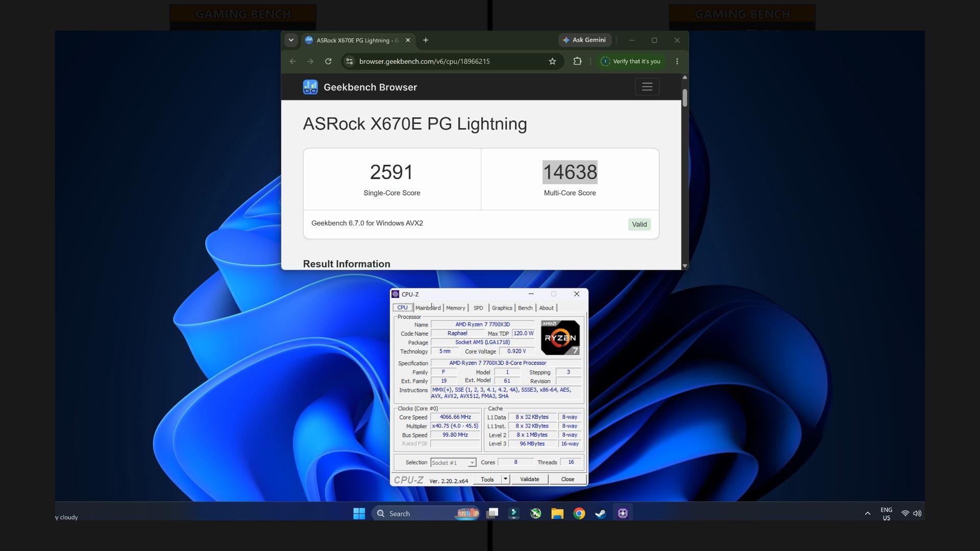
Task: Reload the Geekbench page
Action: point(328,61)
